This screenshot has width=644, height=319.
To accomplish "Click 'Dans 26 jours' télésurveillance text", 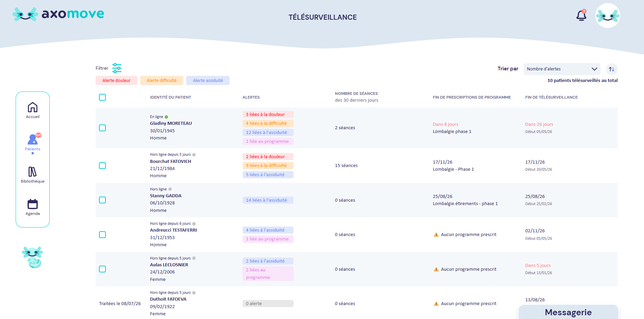I will coord(539,124).
